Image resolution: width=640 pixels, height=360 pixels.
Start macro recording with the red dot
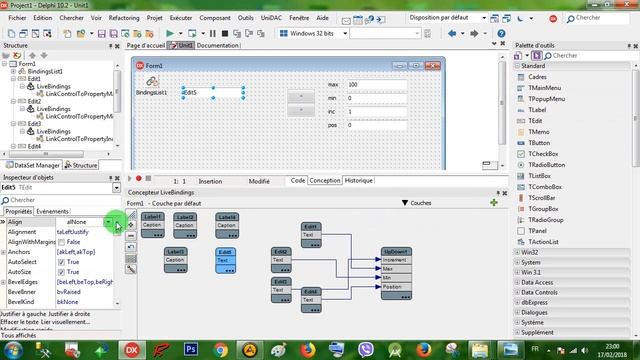tap(139, 178)
